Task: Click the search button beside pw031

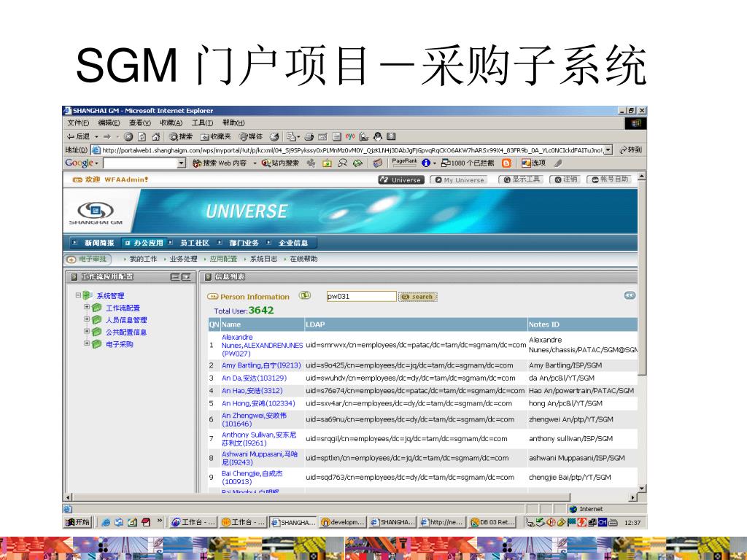Action: click(x=418, y=297)
